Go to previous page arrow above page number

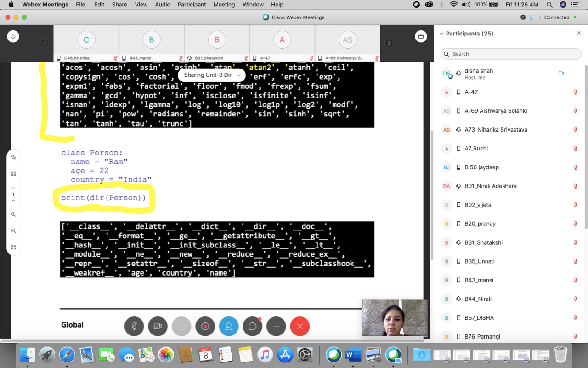13,188
